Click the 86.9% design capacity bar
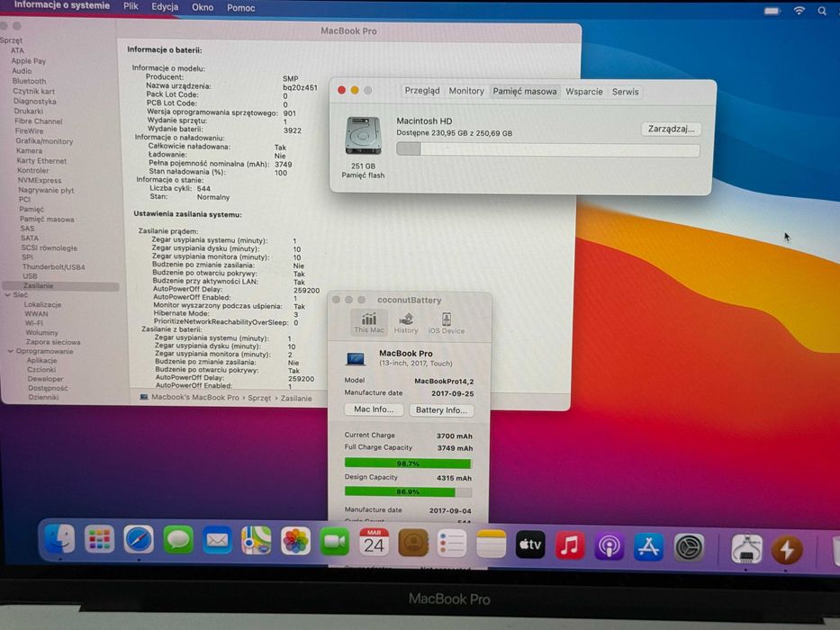Viewport: 840px width, 630px height. 408,491
